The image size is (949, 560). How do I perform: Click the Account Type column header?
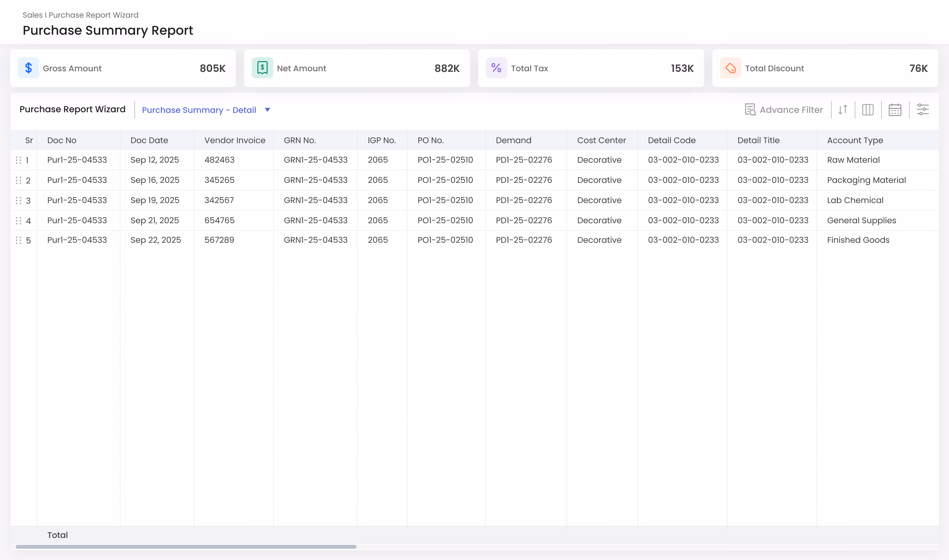tap(855, 140)
